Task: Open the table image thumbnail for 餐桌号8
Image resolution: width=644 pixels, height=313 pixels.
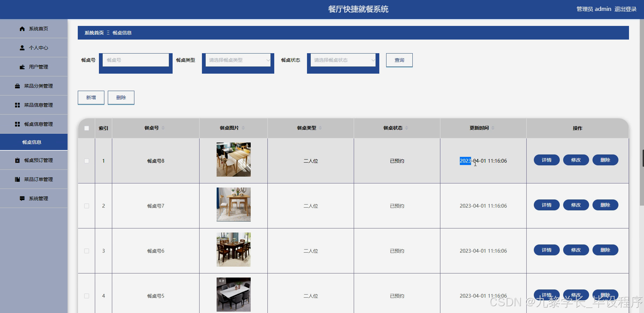Action: click(234, 160)
